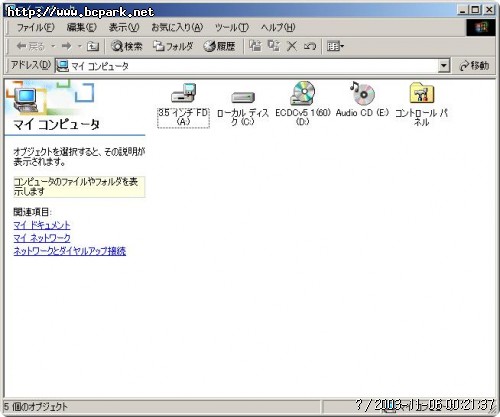The height and width of the screenshot is (417, 500).
Task: Expand the address bar dropdown
Action: (x=444, y=66)
